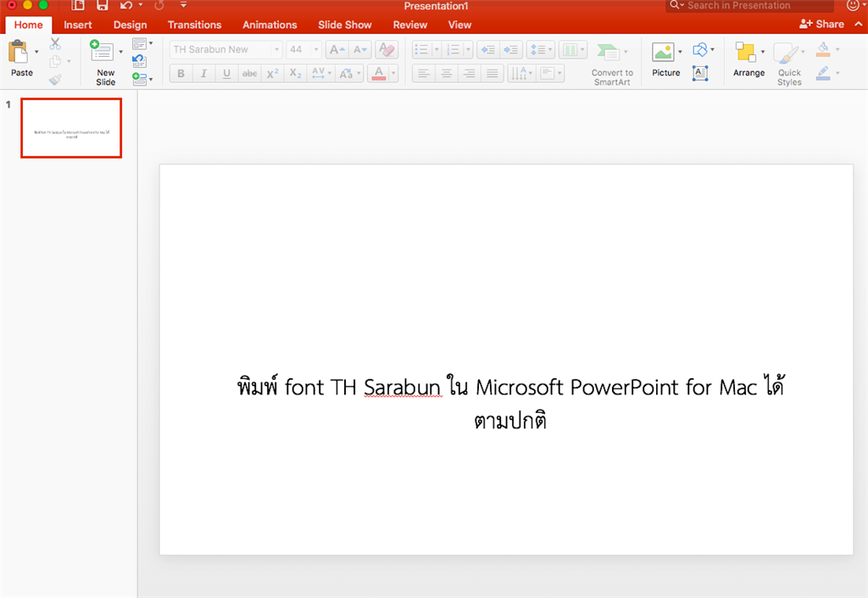Screen dimensions: 868x598
Task: Increase list indent level
Action: pos(511,50)
